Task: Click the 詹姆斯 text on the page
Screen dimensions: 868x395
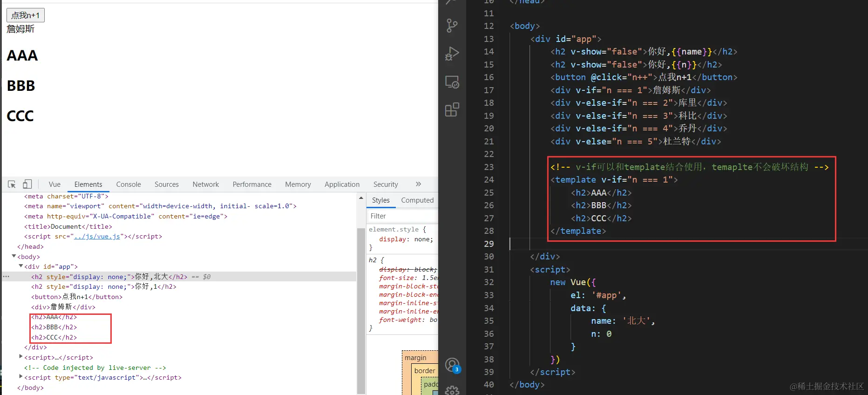Action: pyautogui.click(x=20, y=29)
